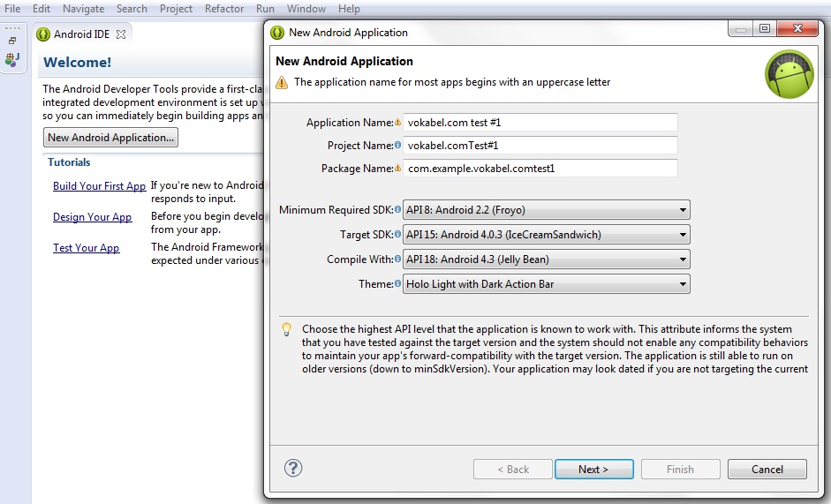Open the Help menu
831x504 pixels.
coord(349,9)
